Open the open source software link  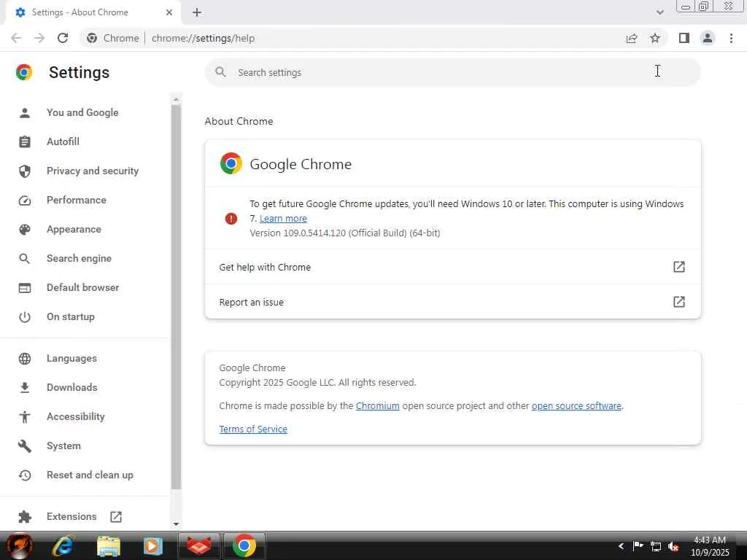coord(576,405)
